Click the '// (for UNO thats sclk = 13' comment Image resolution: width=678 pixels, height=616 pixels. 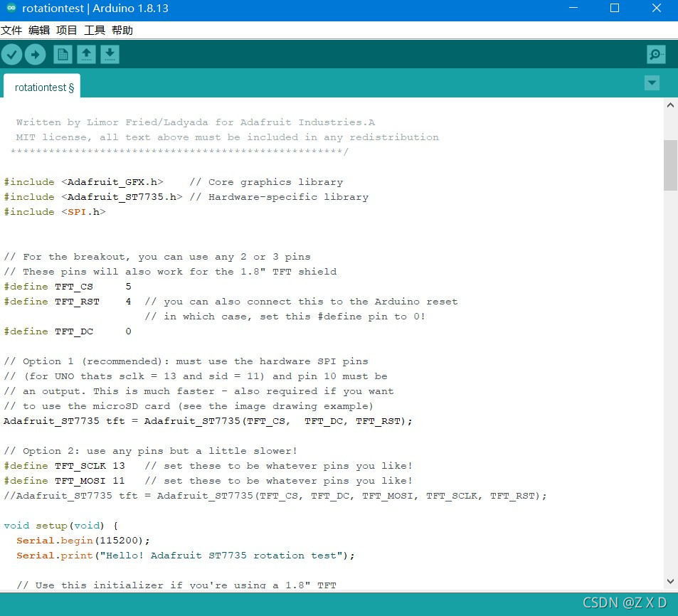(x=196, y=376)
